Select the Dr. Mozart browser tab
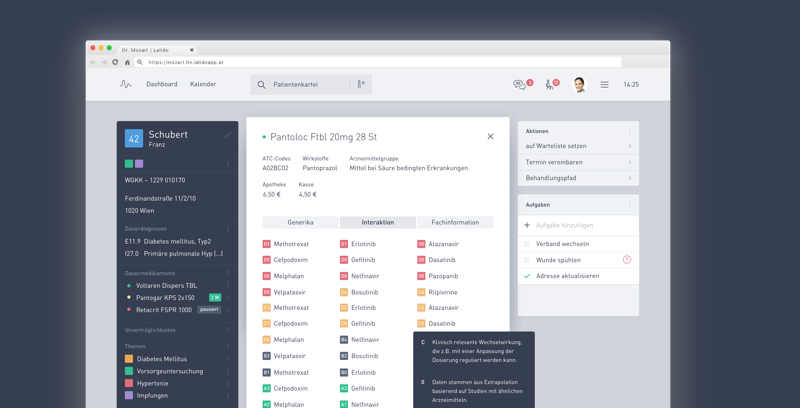800x408 pixels. click(157, 50)
